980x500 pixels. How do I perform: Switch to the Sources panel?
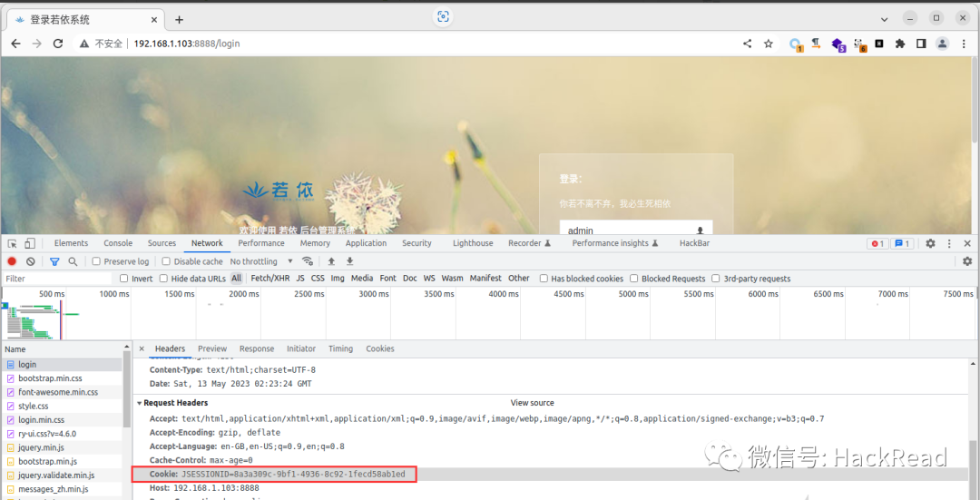(162, 243)
